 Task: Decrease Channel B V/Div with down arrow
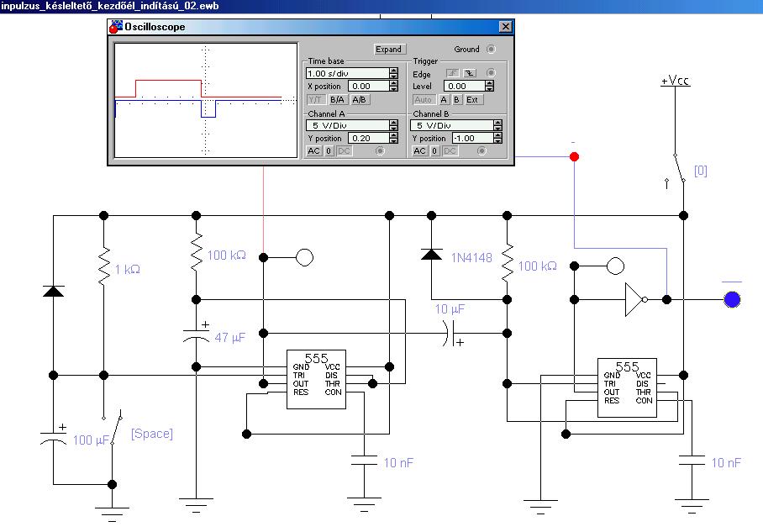[497, 128]
